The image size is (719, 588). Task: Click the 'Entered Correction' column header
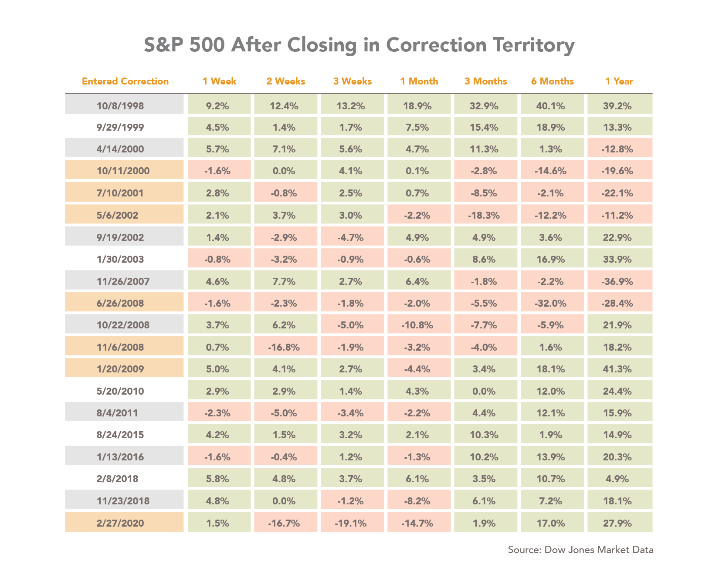pyautogui.click(x=125, y=81)
